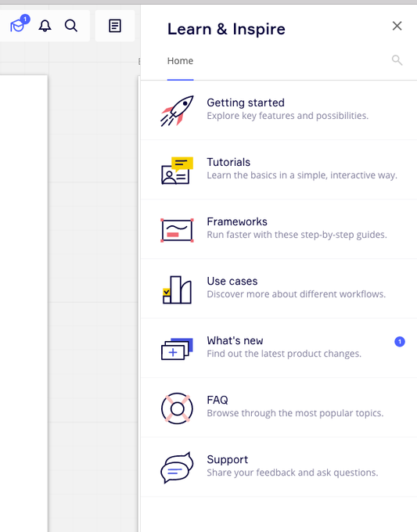Close the Learn & Inspire panel
The height and width of the screenshot is (532, 417).
(x=397, y=26)
